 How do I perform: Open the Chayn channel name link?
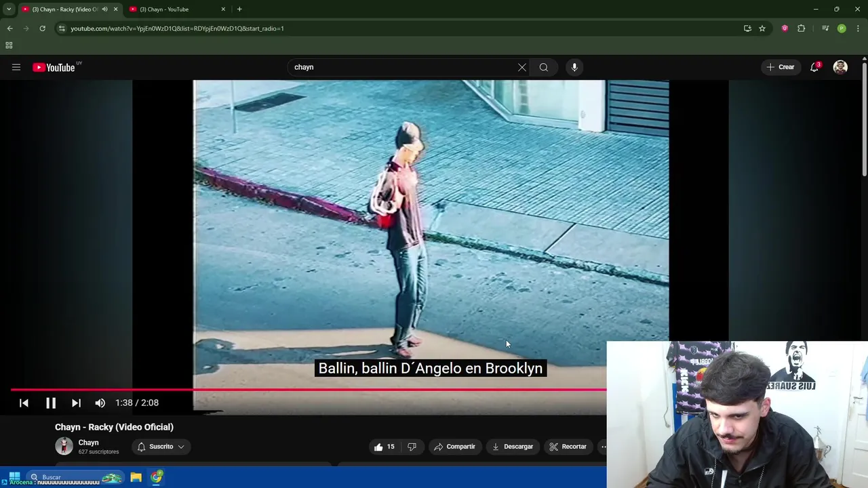click(x=88, y=443)
